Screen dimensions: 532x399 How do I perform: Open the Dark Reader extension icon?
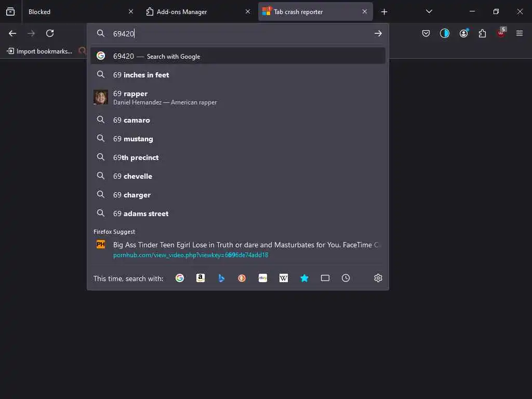pyautogui.click(x=445, y=33)
